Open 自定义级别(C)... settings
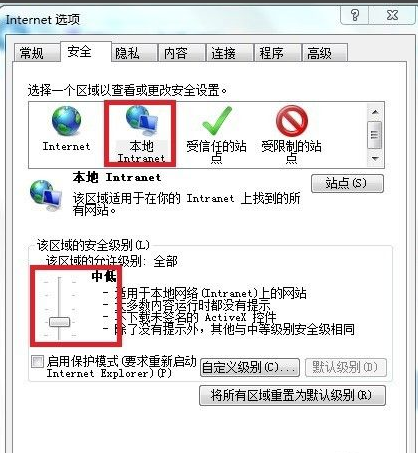Image resolution: width=418 pixels, height=453 pixels. (250, 368)
